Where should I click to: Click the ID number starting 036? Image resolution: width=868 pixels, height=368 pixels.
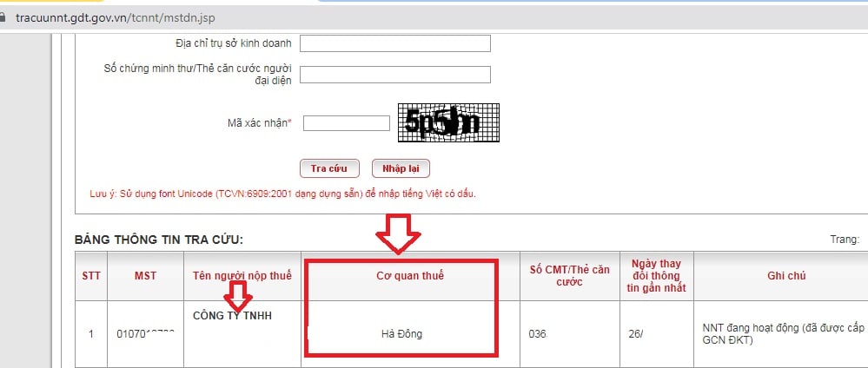[538, 334]
